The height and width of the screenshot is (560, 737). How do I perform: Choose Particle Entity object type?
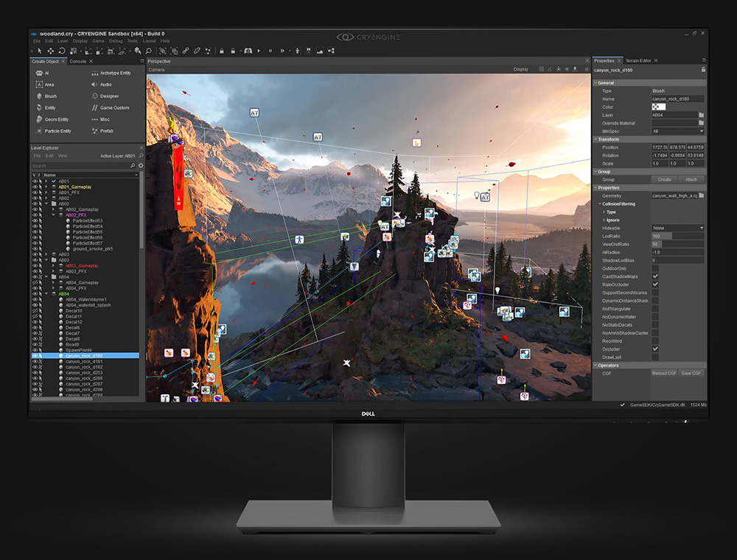[x=53, y=131]
